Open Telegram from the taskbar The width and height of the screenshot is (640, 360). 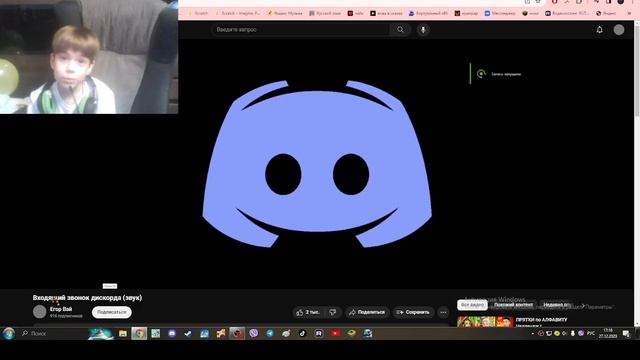tap(270, 333)
